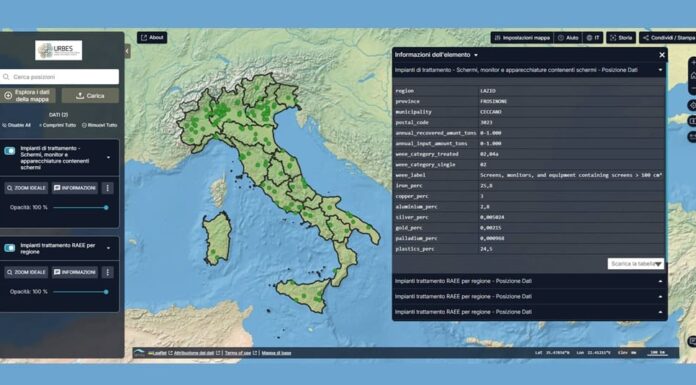Open three-dot menu of Schermi, monitor layer
This screenshot has width=696, height=385.
pos(107,188)
